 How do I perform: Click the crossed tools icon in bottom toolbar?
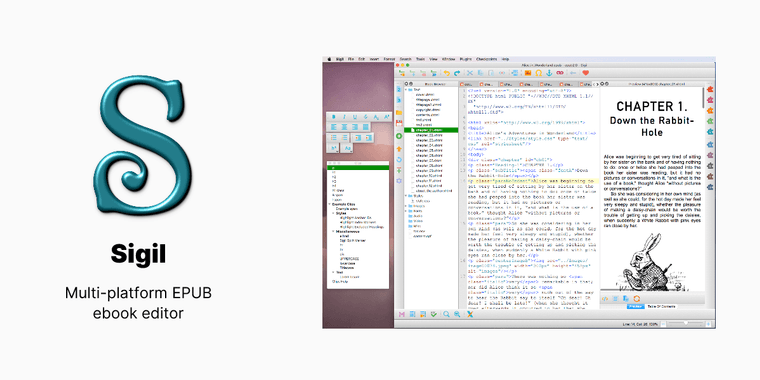(470, 314)
